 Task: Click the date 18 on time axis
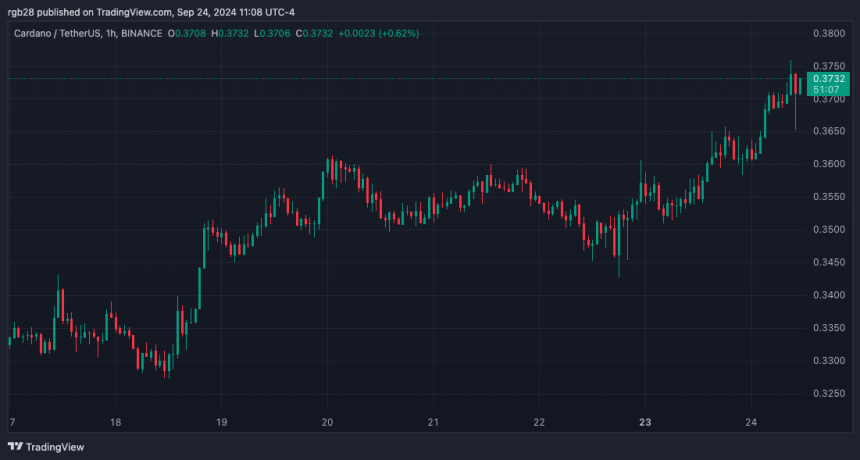coord(116,422)
